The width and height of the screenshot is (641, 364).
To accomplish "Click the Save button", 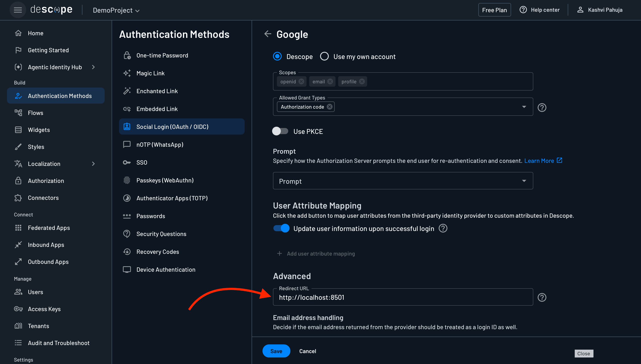I will [x=276, y=351].
